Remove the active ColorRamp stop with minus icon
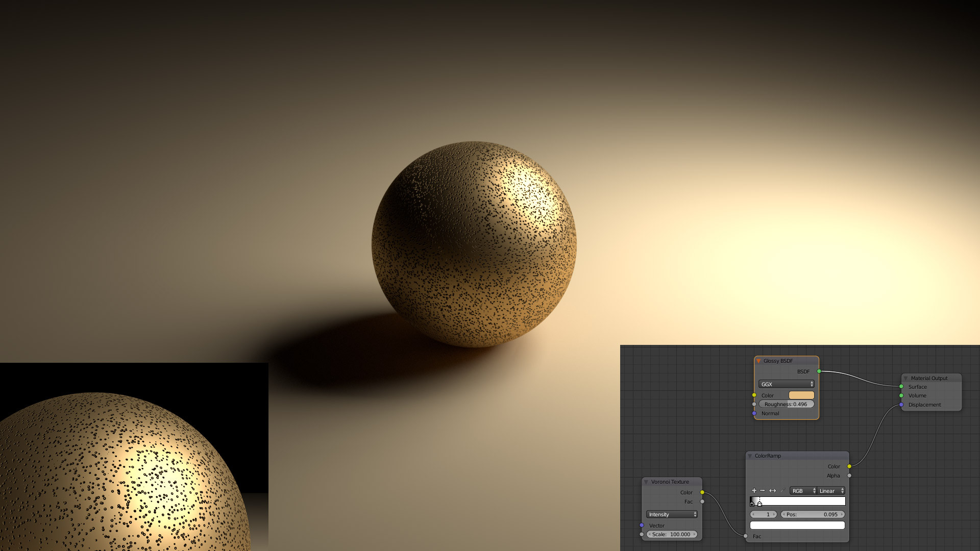The image size is (980, 551). tap(763, 491)
